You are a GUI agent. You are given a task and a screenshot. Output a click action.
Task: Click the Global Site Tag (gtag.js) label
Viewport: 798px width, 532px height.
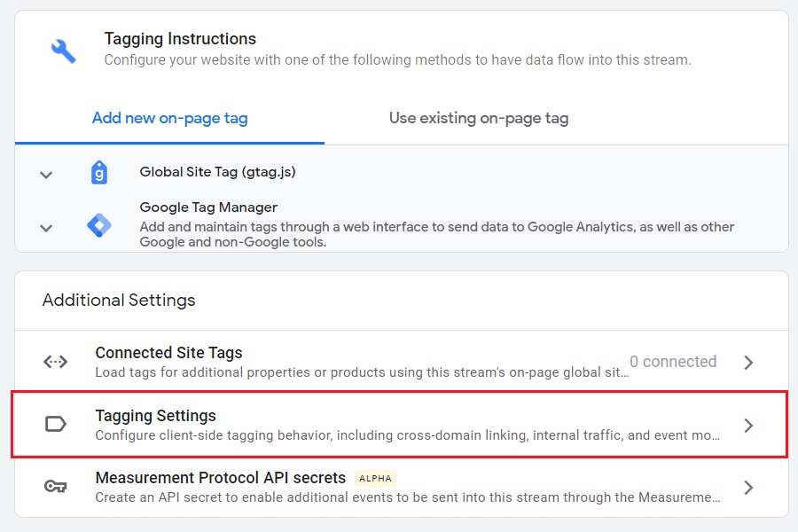point(218,172)
